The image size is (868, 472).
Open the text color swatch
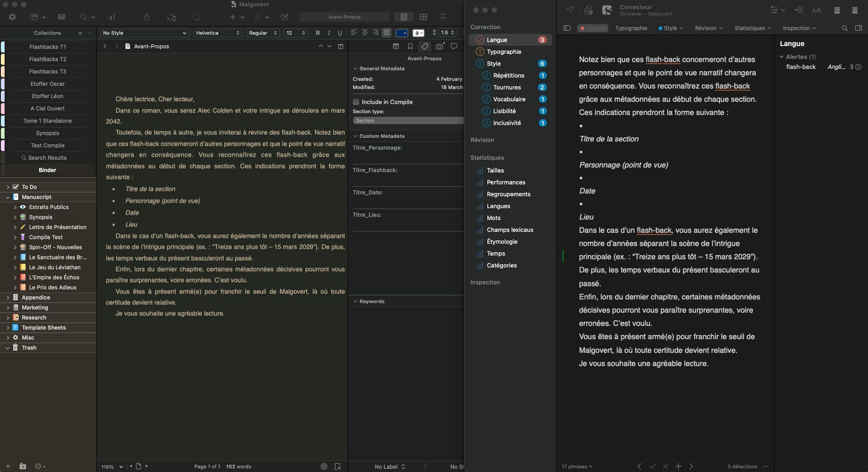tap(402, 33)
